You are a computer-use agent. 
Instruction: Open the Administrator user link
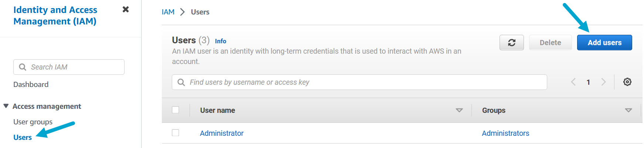click(x=222, y=133)
